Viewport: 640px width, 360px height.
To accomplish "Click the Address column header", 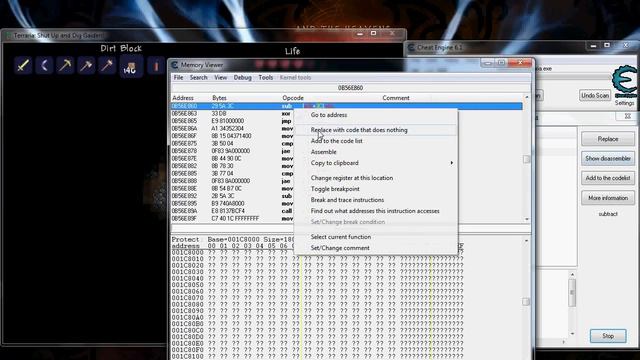I will click(x=183, y=98).
